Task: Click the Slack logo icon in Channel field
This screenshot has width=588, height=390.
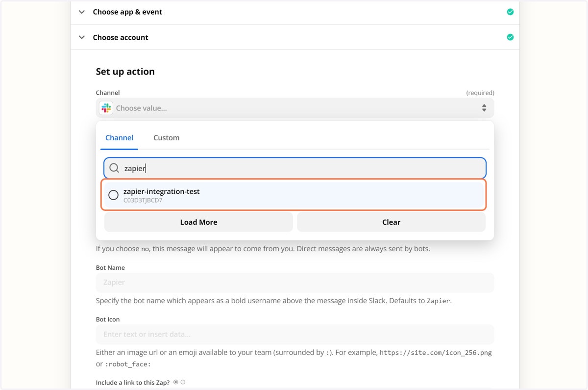Action: 106,108
